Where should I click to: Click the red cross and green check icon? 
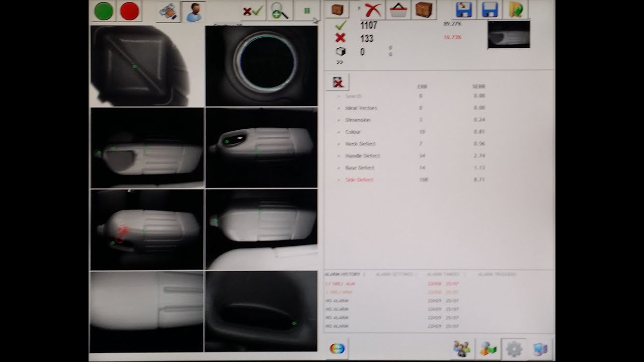point(253,11)
